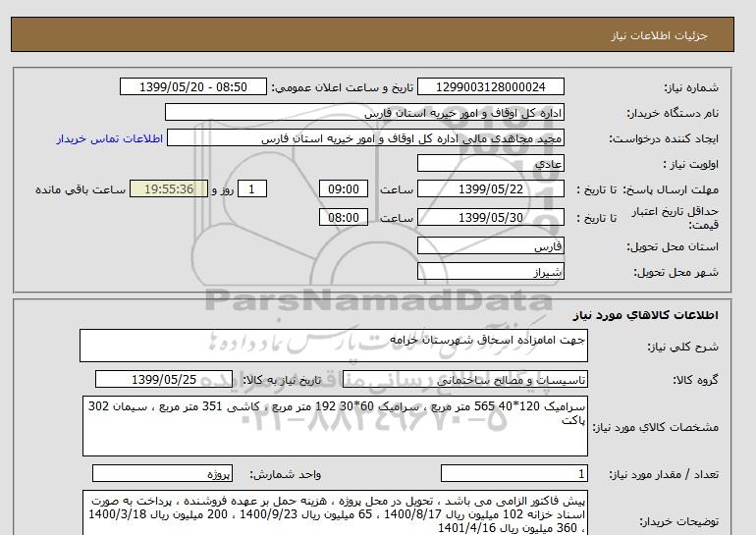Click the اولویت نیاز label
756x535 pixels.
[x=691, y=164]
